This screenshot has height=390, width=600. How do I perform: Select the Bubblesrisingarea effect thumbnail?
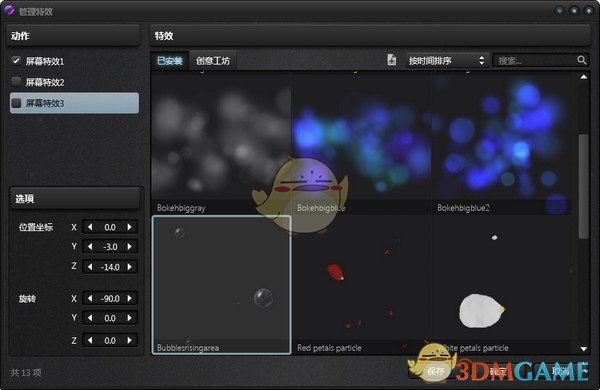click(x=221, y=285)
